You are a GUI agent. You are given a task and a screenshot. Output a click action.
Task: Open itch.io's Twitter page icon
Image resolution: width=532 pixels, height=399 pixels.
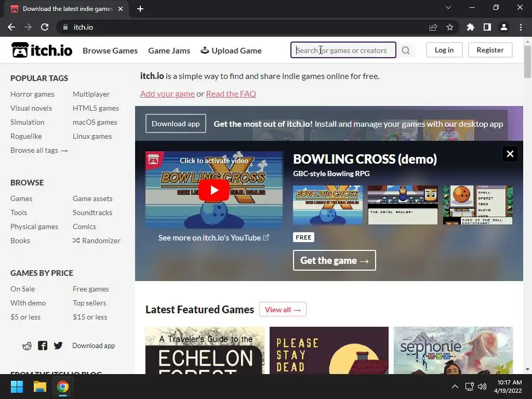click(58, 345)
